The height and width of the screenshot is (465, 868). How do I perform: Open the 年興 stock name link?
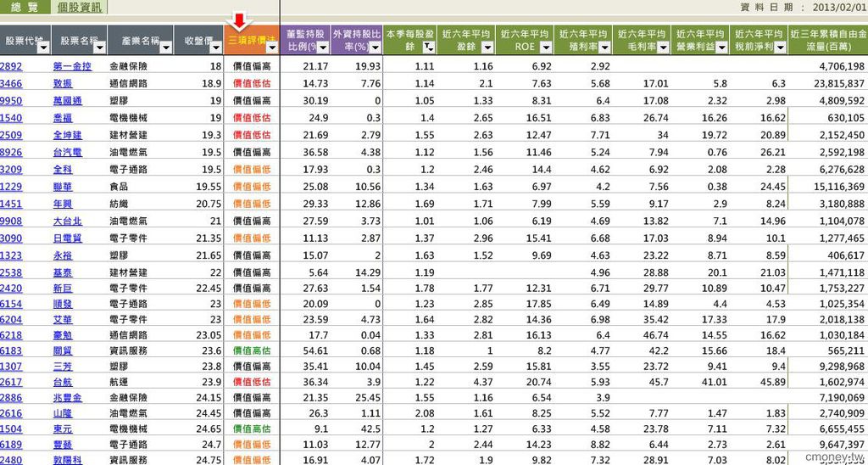(63, 204)
